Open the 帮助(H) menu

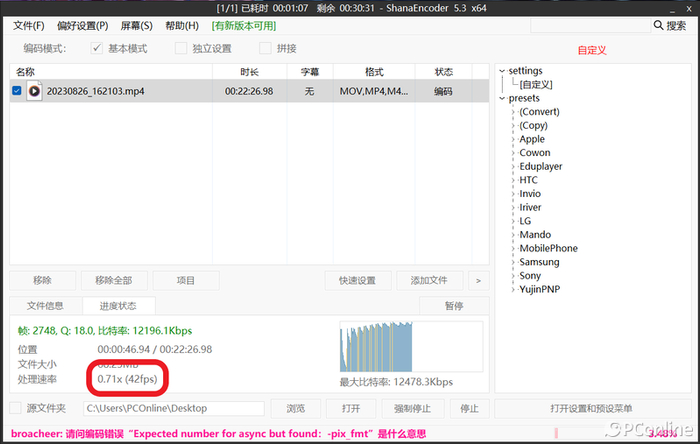point(182,26)
